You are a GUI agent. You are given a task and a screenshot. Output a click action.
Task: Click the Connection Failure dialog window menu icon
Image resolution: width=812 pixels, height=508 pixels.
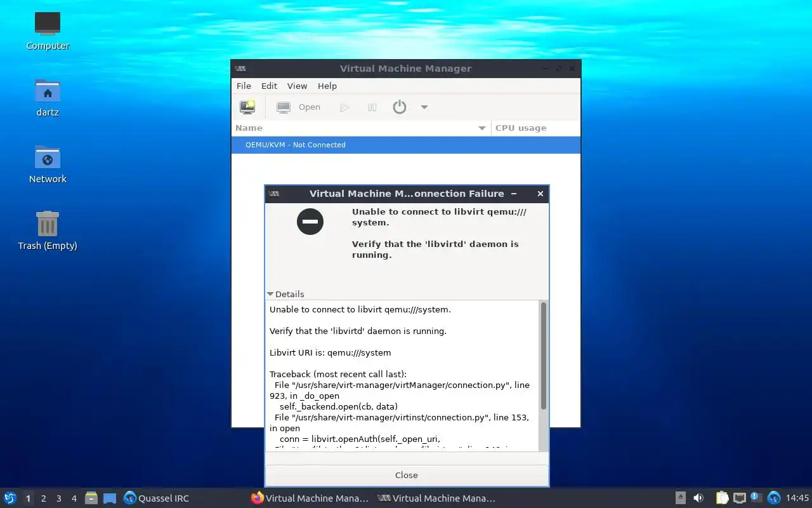274,194
